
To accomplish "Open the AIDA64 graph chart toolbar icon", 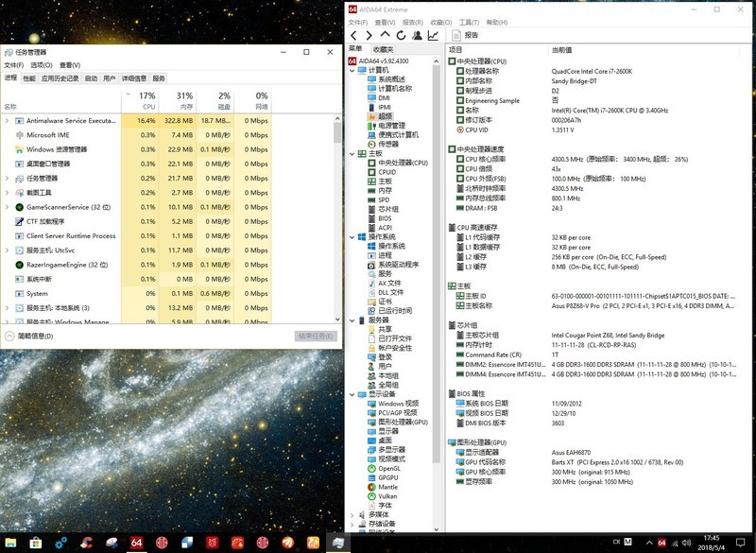I will tap(433, 35).
